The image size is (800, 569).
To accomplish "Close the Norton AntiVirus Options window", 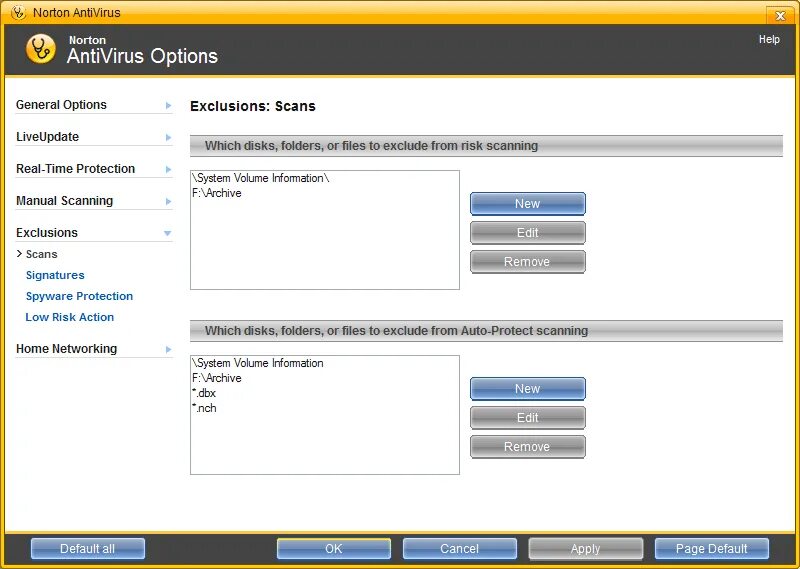I will (x=780, y=15).
